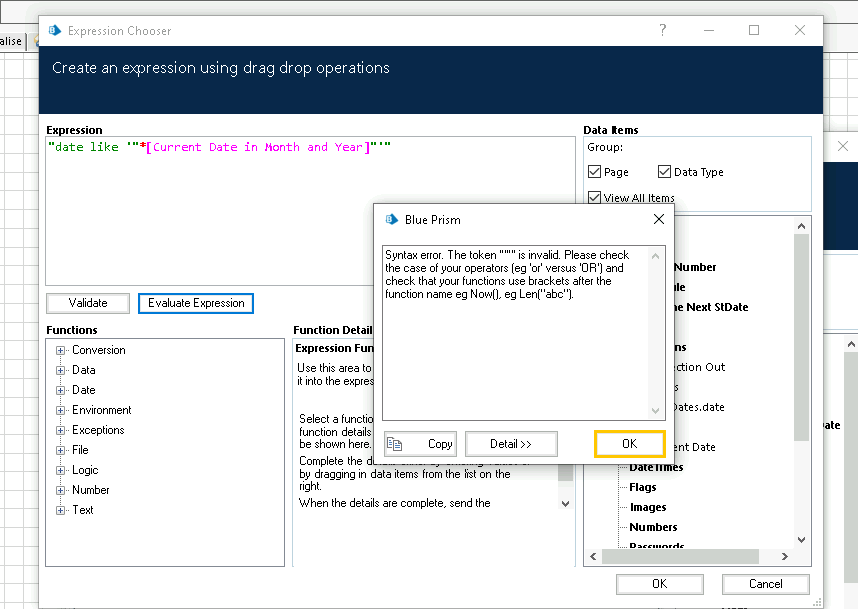Click up arrow of error message scrollbar

pos(656,254)
